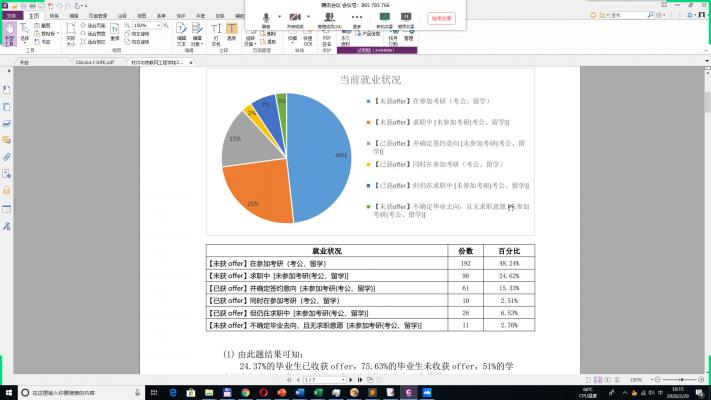The width and height of the screenshot is (711, 400).
Task: Mute microphone in Tencent Meeting bar
Action: (266, 18)
